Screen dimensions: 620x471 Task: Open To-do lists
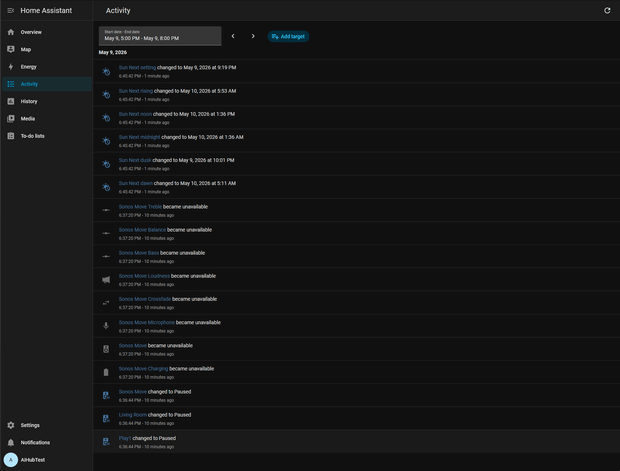click(46, 136)
